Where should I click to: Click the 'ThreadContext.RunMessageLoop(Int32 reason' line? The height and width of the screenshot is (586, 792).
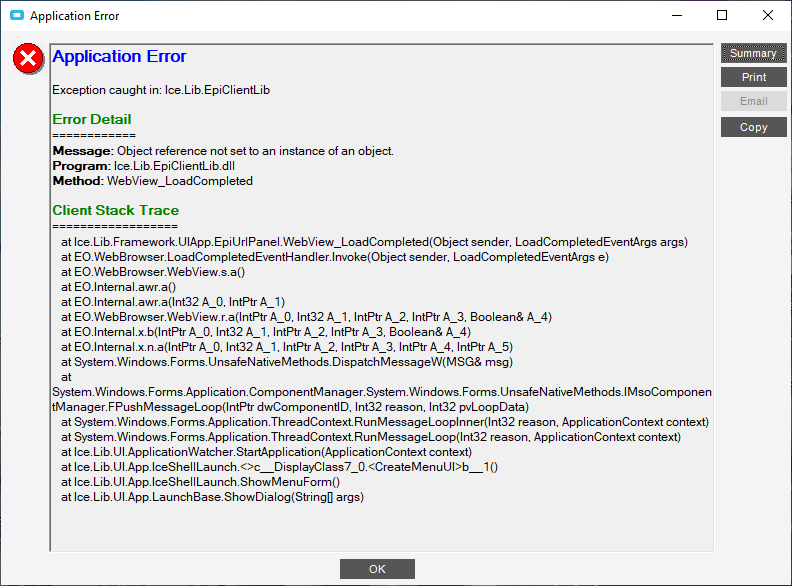click(371, 437)
